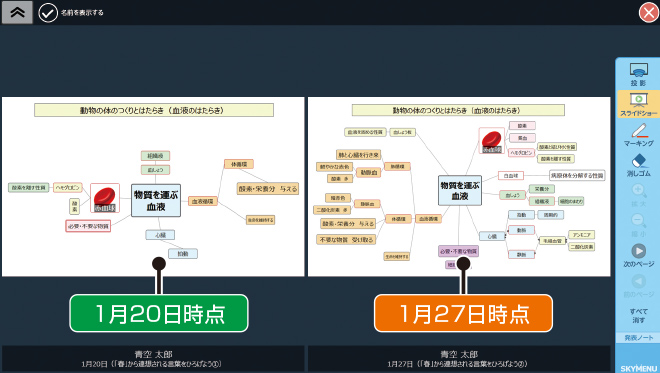The width and height of the screenshot is (660, 373).
Task: Select the right January 27 mind map thumbnail
Action: coord(459,187)
